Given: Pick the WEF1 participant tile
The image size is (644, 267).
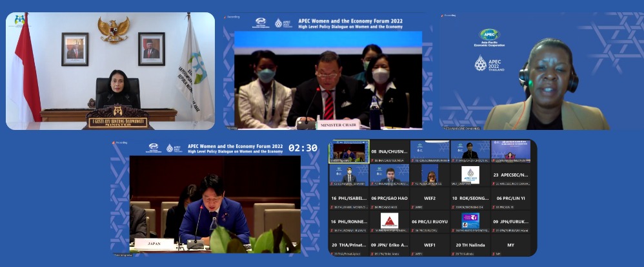Looking at the screenshot, I should tap(430, 245).
